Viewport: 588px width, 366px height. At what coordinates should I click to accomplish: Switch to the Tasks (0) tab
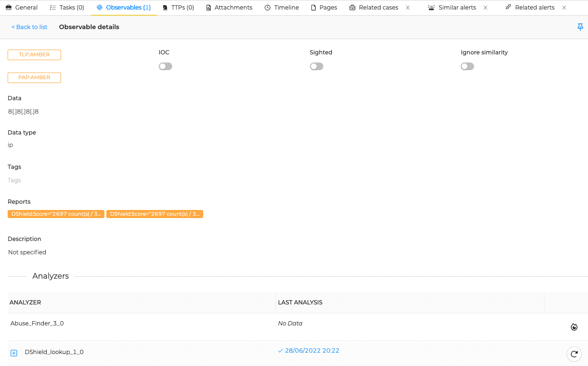tap(67, 8)
